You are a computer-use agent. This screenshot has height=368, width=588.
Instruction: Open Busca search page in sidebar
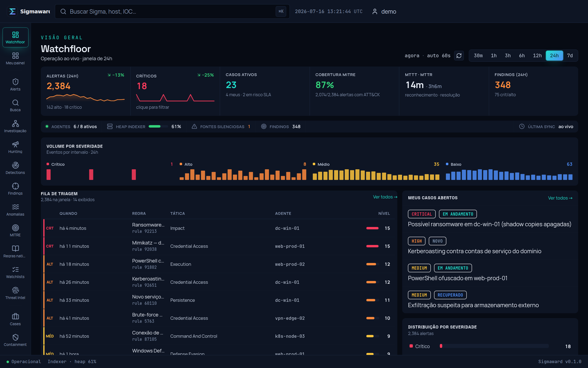(15, 105)
